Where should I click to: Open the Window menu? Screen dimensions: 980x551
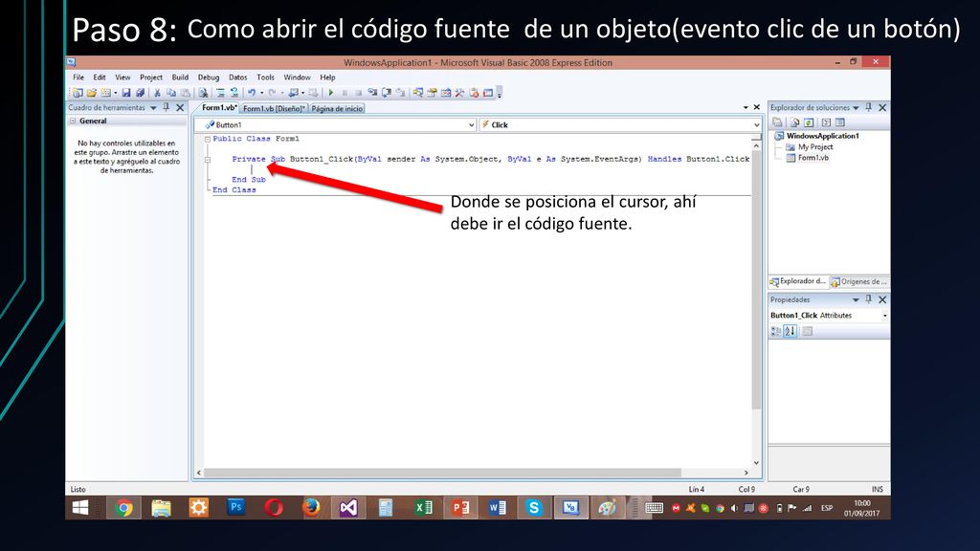297,77
